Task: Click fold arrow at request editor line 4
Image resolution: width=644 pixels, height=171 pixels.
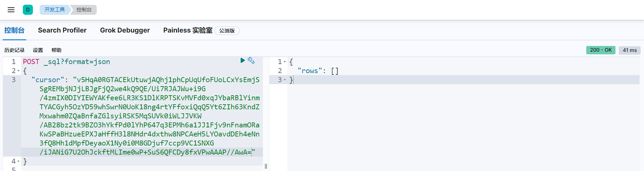Action: click(x=18, y=161)
